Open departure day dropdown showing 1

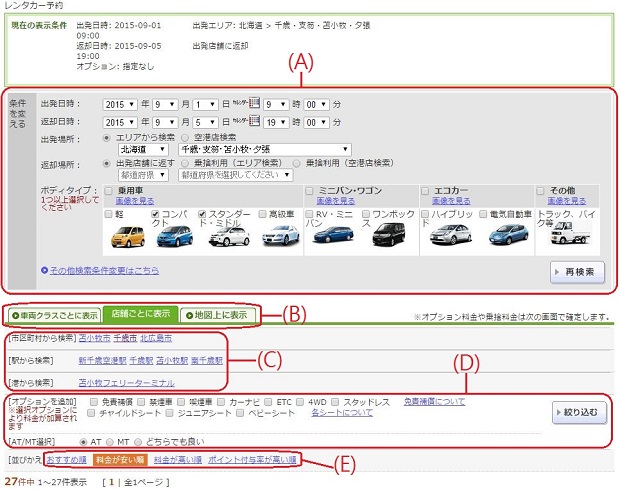pos(206,104)
